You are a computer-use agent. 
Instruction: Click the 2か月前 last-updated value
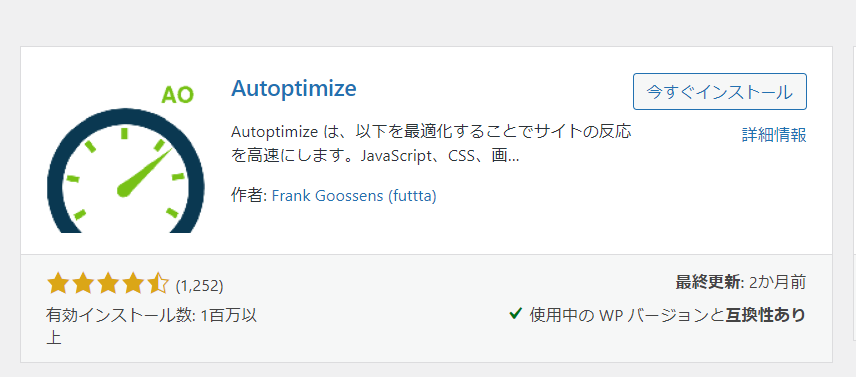click(777, 282)
